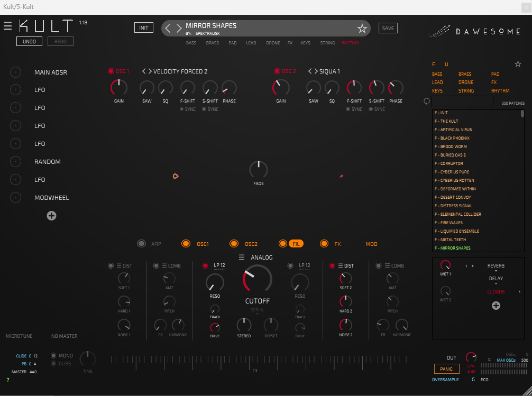Toggle OSC 1 power button
Screen dimensions: 532x396
111,71
